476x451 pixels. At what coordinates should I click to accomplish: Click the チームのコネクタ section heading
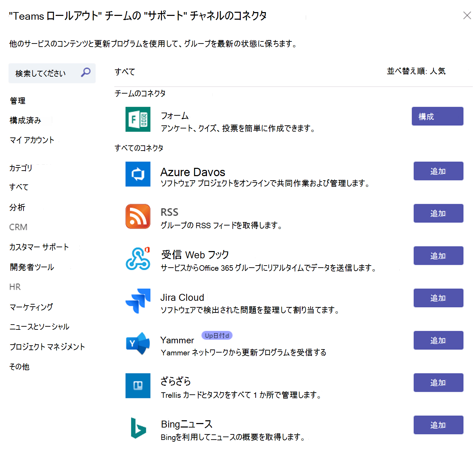coord(140,93)
